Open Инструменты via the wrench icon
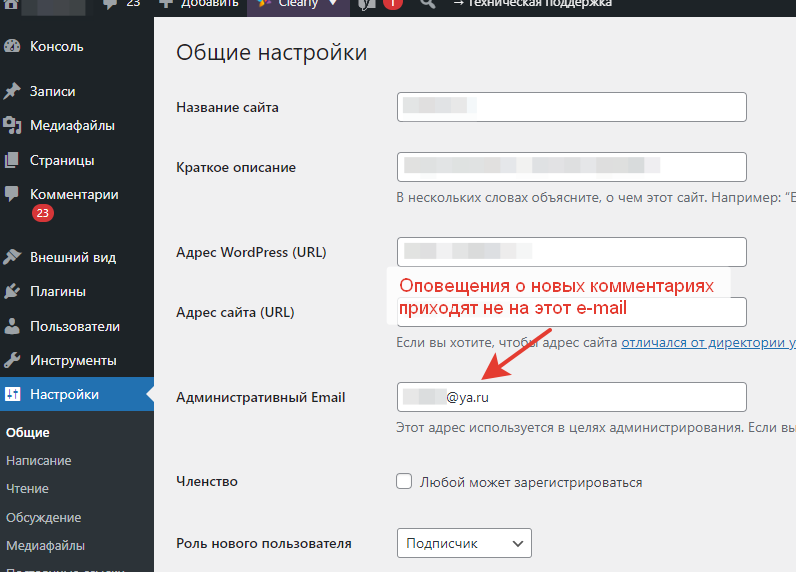 (x=12, y=360)
